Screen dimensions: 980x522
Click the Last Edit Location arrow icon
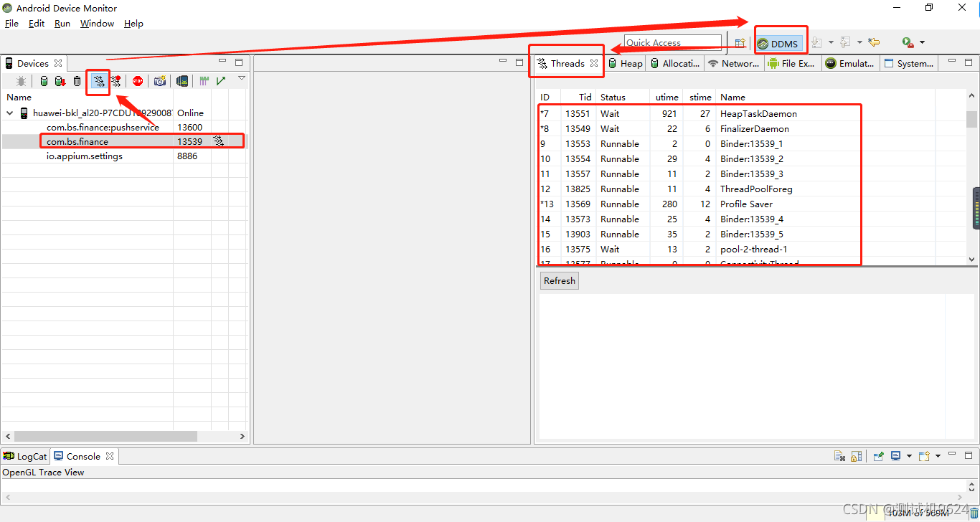pos(873,42)
